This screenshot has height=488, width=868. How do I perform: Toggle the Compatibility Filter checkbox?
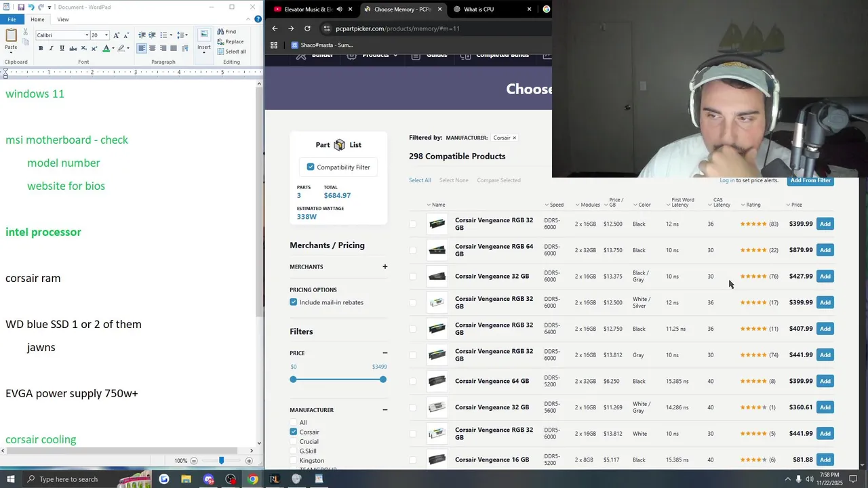point(311,167)
